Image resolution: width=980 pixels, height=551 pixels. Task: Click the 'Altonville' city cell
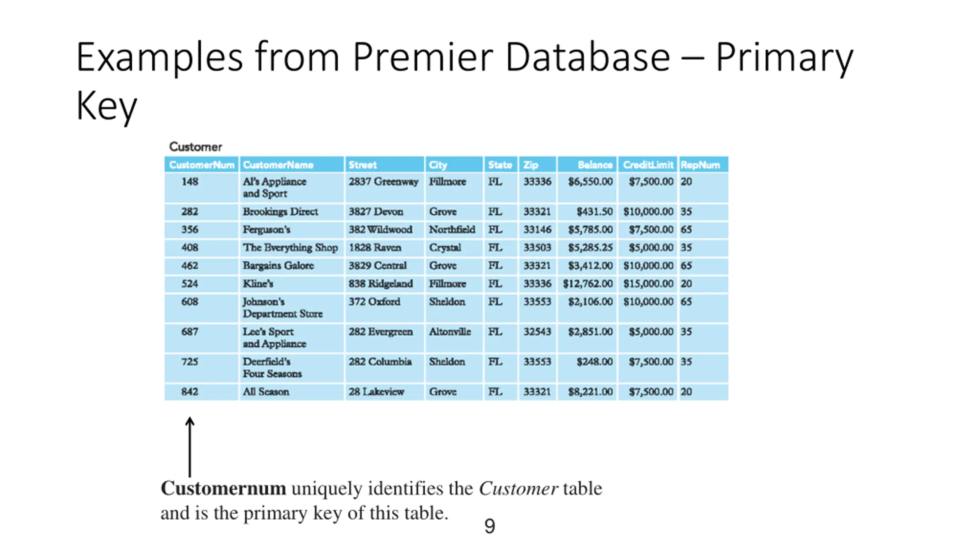coord(450,331)
